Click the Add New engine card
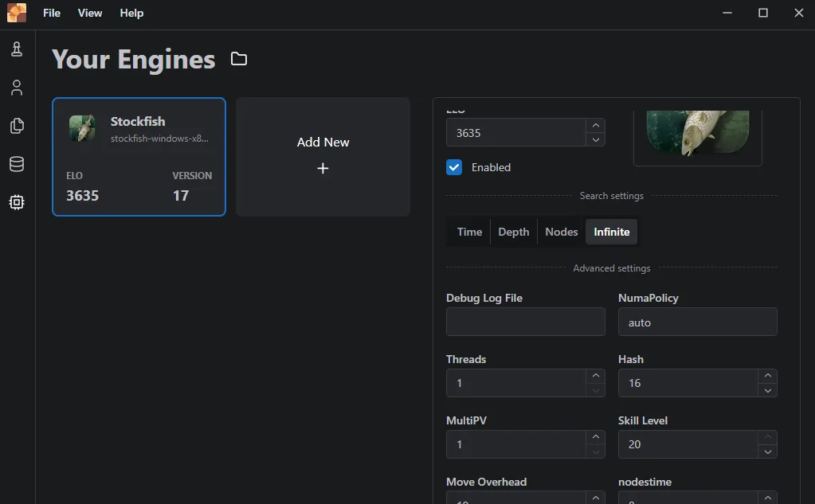The image size is (815, 504). click(x=323, y=156)
